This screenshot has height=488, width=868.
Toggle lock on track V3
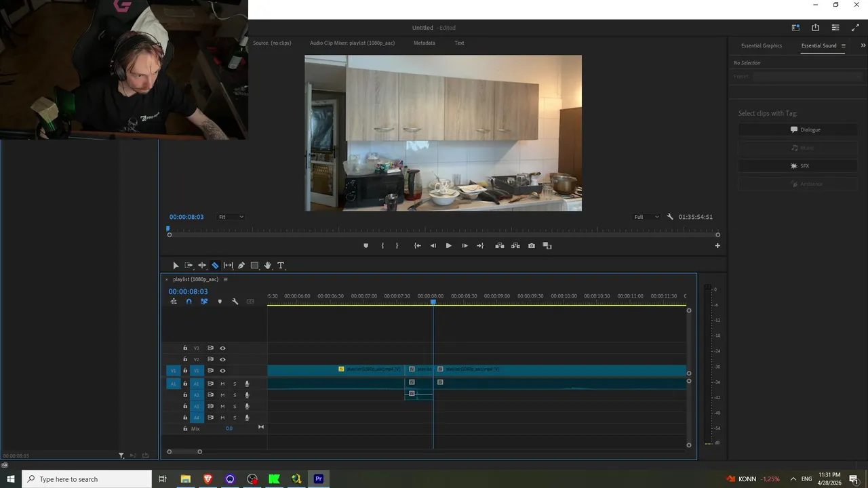(185, 348)
